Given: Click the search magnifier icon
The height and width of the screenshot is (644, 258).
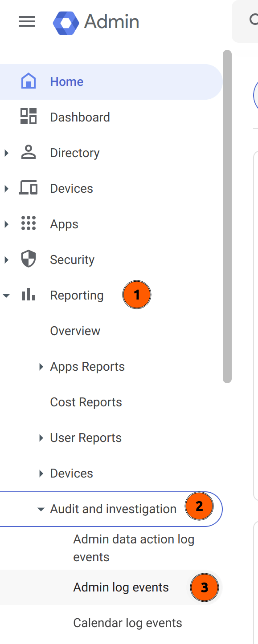Looking at the screenshot, I should coord(253,20).
